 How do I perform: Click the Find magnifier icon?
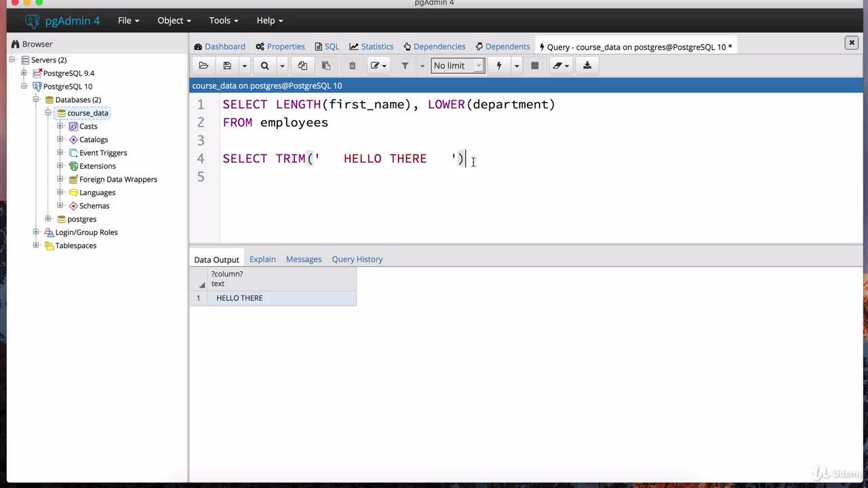click(264, 66)
